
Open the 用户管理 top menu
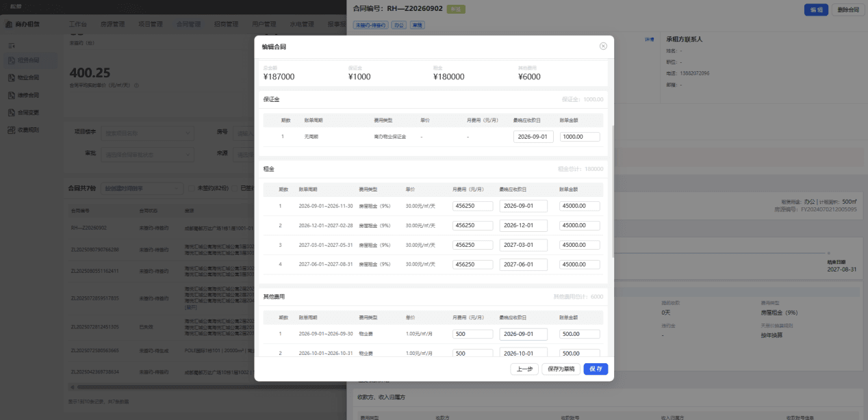(x=264, y=24)
